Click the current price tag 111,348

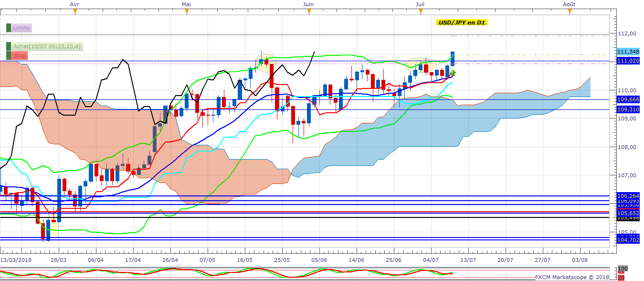point(628,52)
